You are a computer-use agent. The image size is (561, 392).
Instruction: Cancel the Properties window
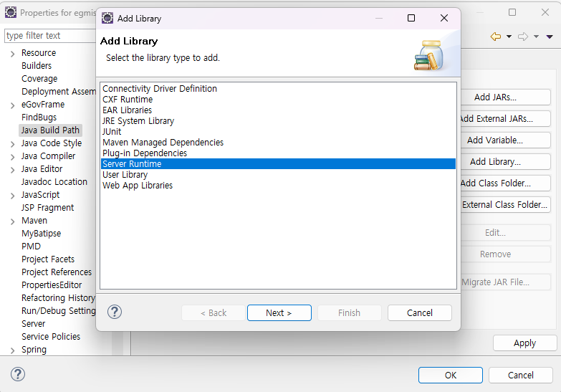point(521,376)
